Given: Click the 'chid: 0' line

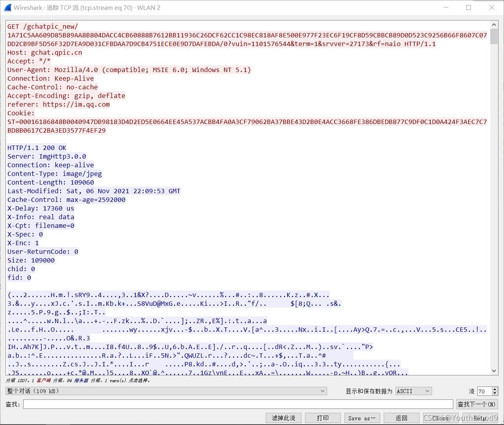Looking at the screenshot, I should (21, 269).
